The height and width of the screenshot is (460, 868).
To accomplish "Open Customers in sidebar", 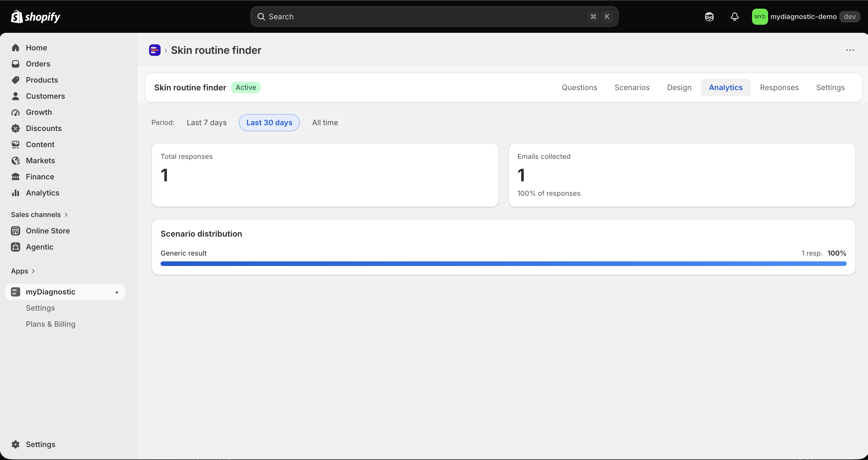I will pyautogui.click(x=65, y=96).
